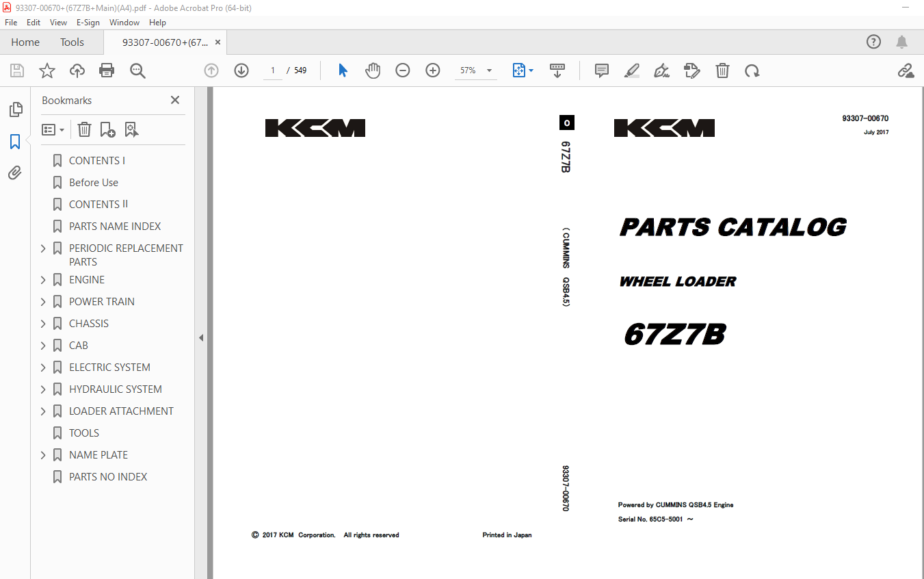Open the Edit menu
Viewport: 924px width, 579px height.
click(34, 22)
